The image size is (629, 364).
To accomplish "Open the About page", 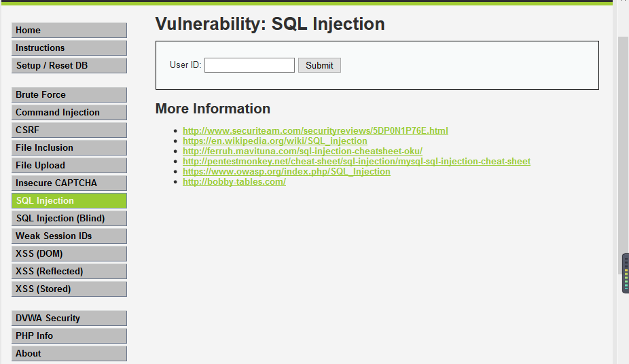I will click(x=69, y=354).
